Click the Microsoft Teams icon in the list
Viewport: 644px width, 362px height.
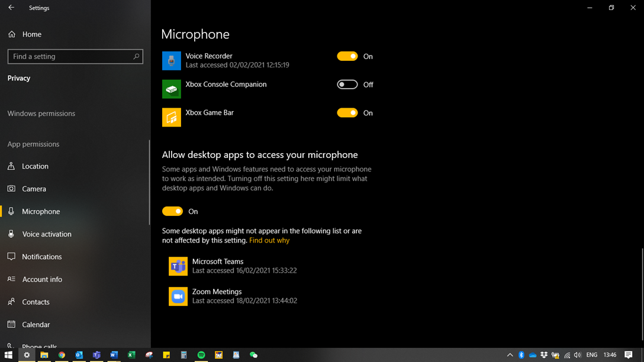pyautogui.click(x=178, y=266)
